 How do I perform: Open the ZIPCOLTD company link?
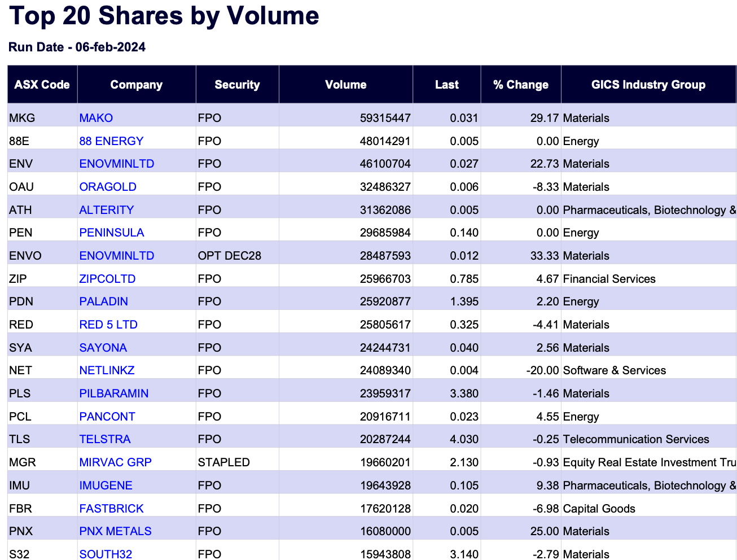click(107, 279)
